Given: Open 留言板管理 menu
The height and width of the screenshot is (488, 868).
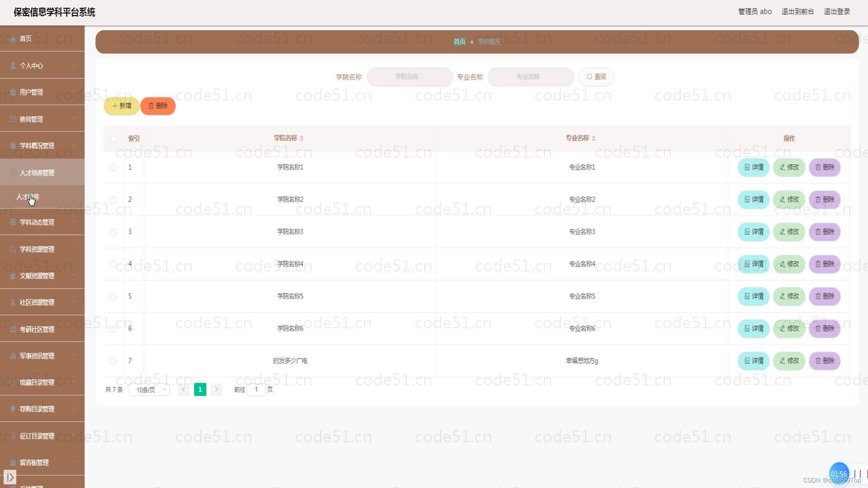Looking at the screenshot, I should pyautogui.click(x=42, y=463).
